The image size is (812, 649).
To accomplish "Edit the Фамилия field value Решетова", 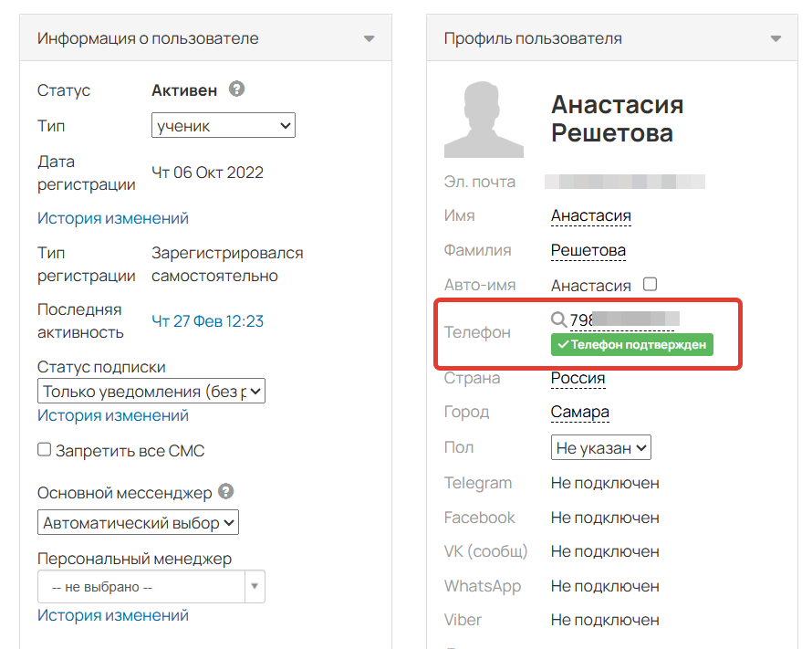I will (x=588, y=249).
